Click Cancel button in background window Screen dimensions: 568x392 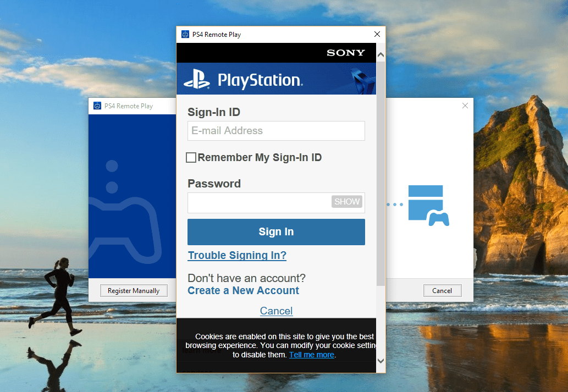[442, 290]
